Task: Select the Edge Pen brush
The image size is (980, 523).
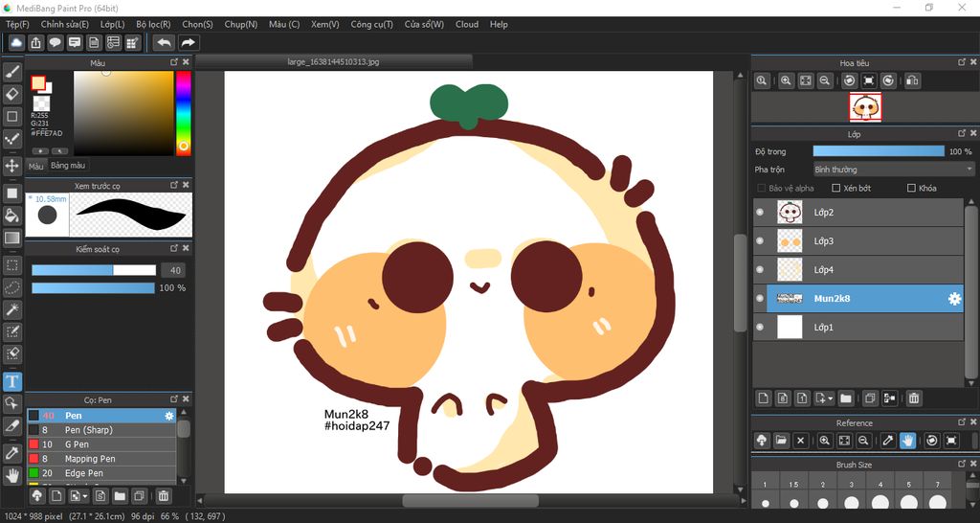Action: point(101,473)
